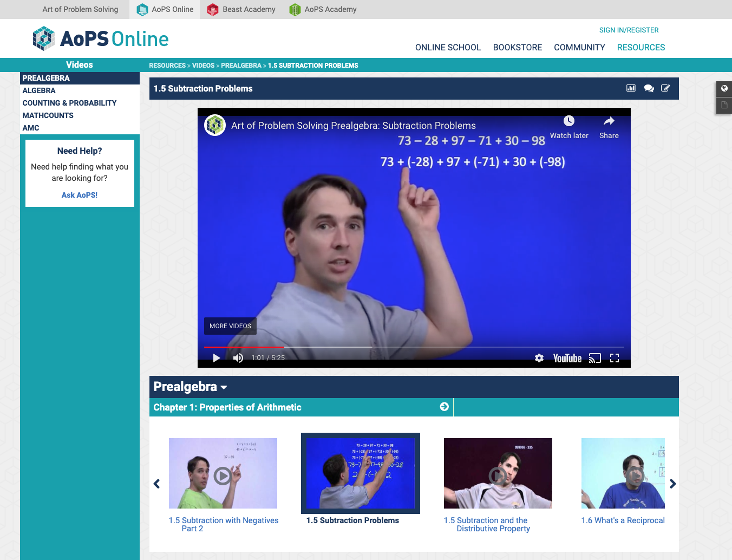Seek using the video progress bar

[414, 347]
